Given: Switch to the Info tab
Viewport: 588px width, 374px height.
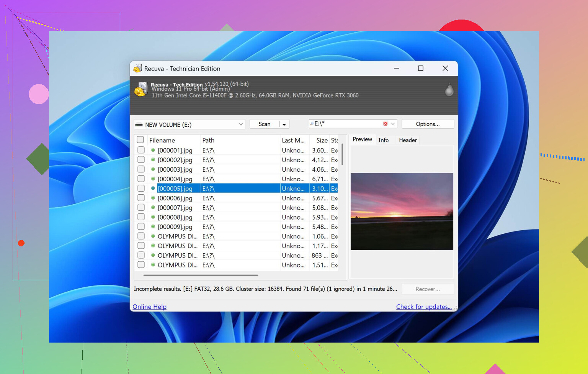Looking at the screenshot, I should click(x=383, y=140).
